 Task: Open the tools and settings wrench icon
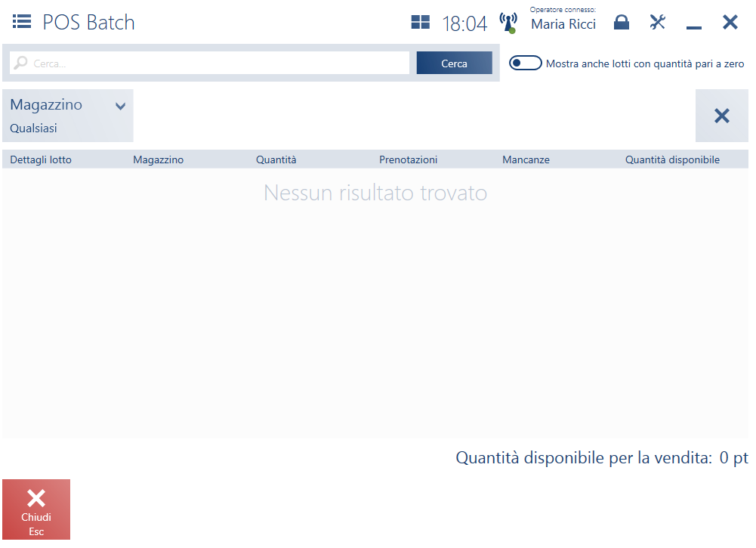pos(657,22)
